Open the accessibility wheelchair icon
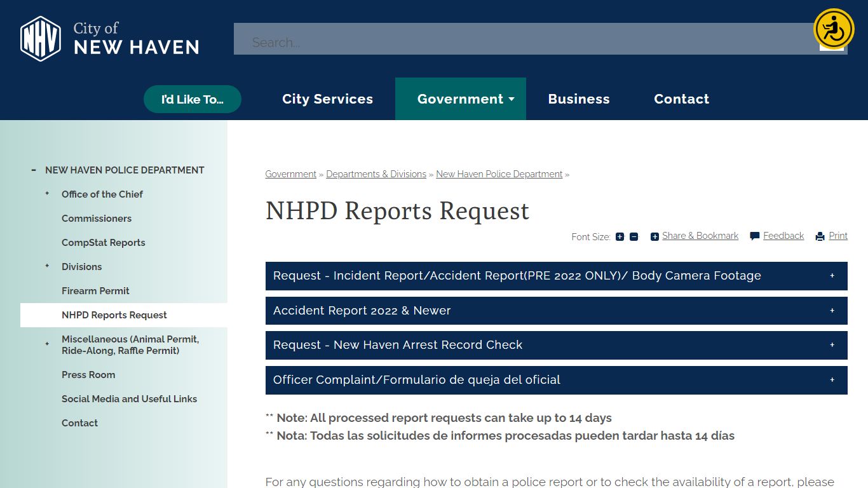This screenshot has height=488, width=868. coord(834,29)
